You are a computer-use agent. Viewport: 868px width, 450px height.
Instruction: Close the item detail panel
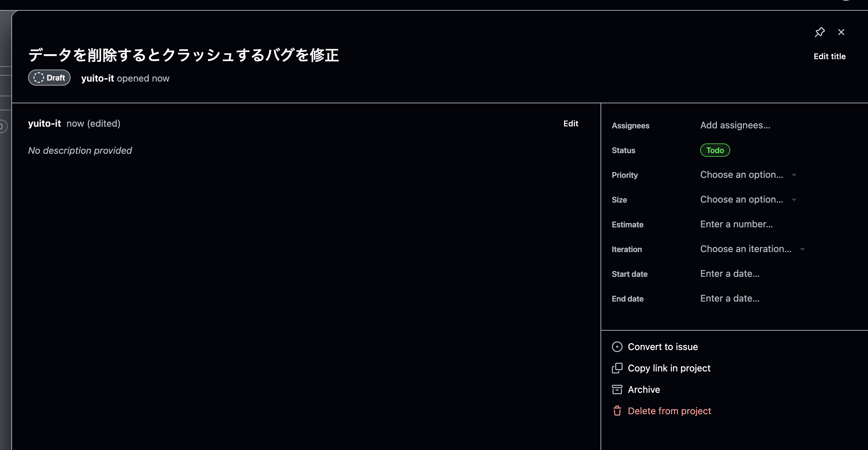(841, 32)
